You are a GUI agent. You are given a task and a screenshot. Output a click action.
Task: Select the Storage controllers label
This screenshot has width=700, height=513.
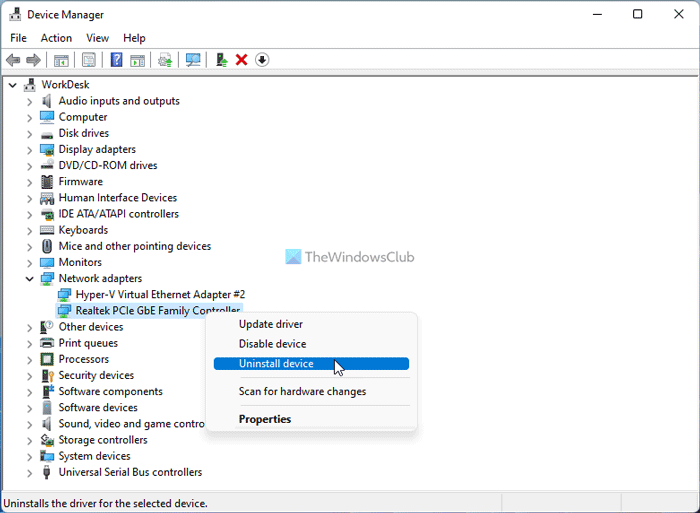(x=103, y=440)
